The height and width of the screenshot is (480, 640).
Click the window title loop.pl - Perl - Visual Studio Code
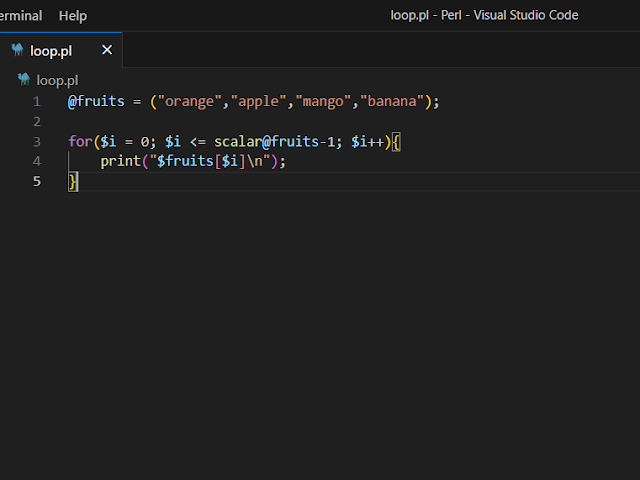(x=484, y=16)
